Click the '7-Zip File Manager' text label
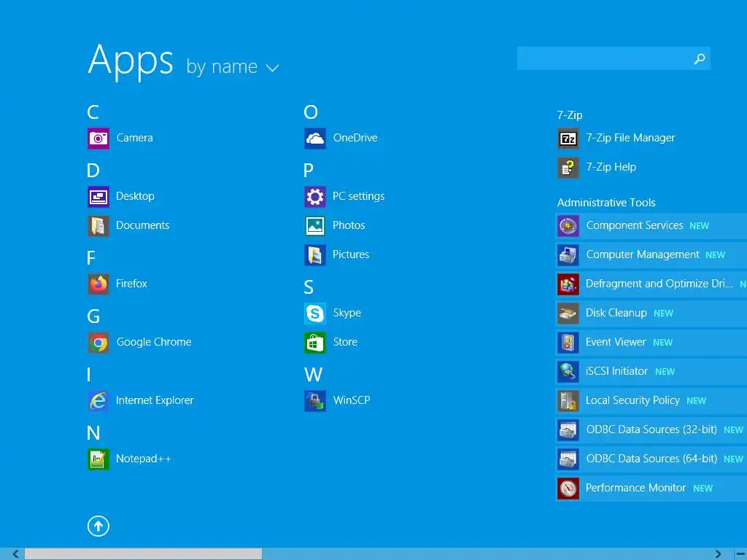Viewport: 747px width, 560px height. click(630, 138)
